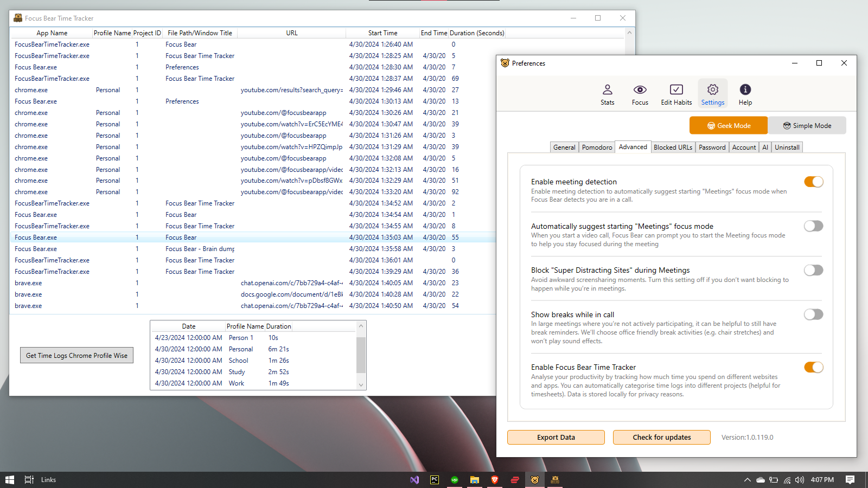Open the Help info section
Viewport: 868px width, 488px height.
pos(745,95)
